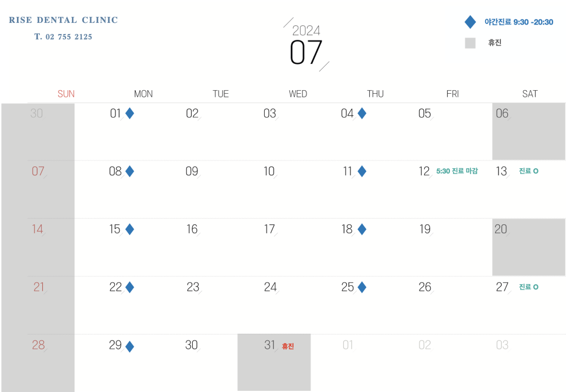Click the blue diamond beside July 04
The width and height of the screenshot is (566, 392).
pyautogui.click(x=362, y=114)
